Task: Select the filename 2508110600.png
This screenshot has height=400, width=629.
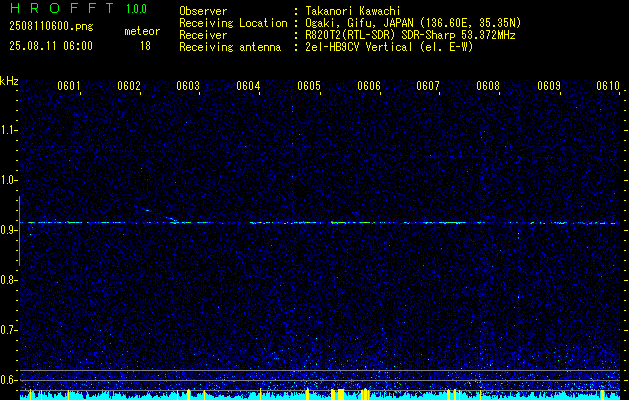Action: pos(51,27)
